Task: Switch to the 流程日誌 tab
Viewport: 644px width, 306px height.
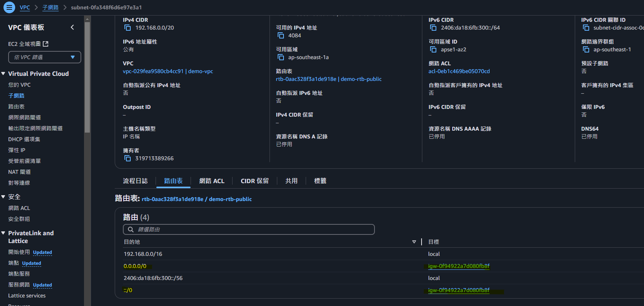Action: point(135,181)
